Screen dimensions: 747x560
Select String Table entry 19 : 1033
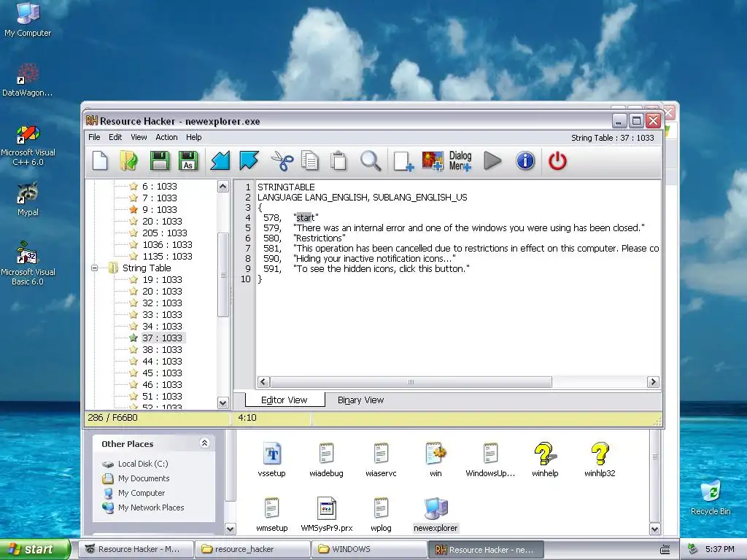coord(162,279)
